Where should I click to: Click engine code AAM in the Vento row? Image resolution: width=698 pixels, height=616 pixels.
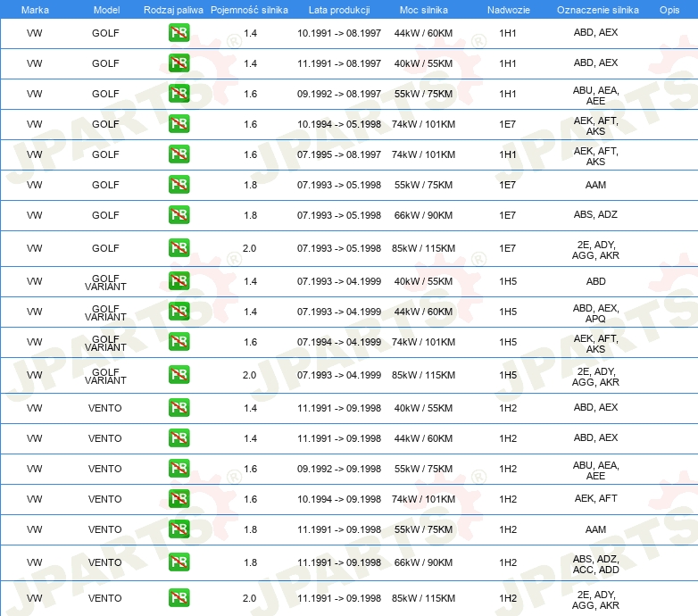tap(595, 529)
